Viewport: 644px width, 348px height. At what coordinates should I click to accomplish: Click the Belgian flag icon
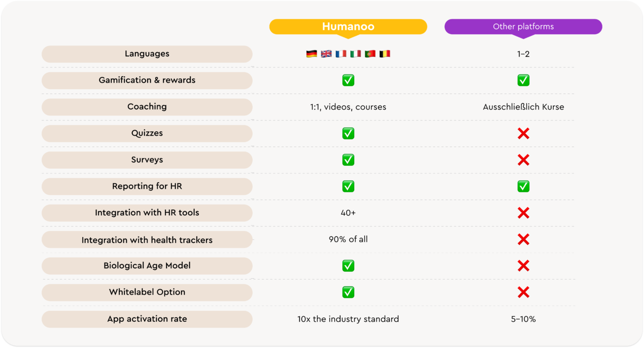click(384, 54)
